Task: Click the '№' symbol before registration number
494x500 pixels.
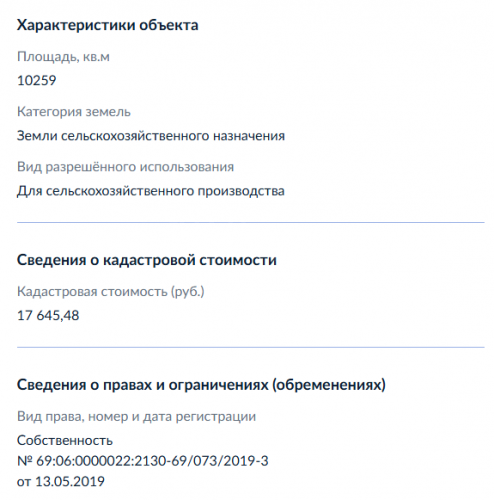Action: pos(25,461)
